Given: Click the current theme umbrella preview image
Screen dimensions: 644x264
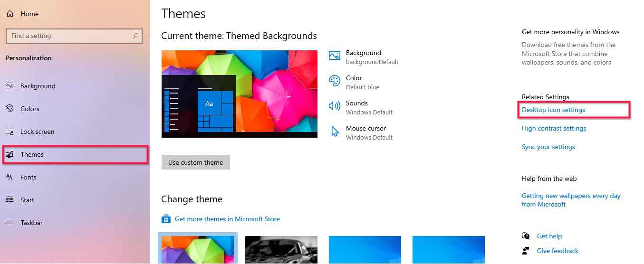Looking at the screenshot, I should 240,94.
